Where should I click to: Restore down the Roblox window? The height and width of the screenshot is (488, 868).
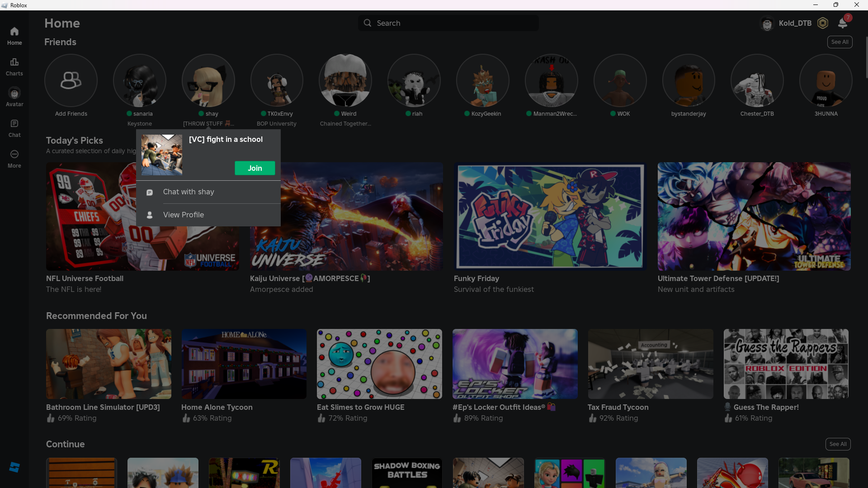pyautogui.click(x=836, y=5)
